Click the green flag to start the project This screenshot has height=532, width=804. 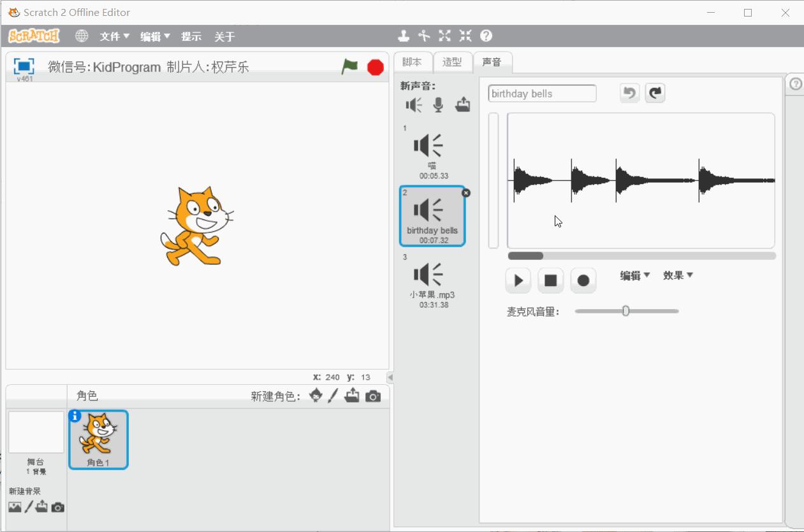(349, 66)
